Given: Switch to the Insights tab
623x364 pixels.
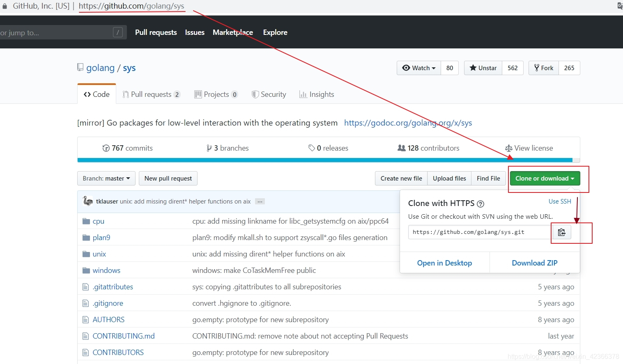Looking at the screenshot, I should coord(317,94).
